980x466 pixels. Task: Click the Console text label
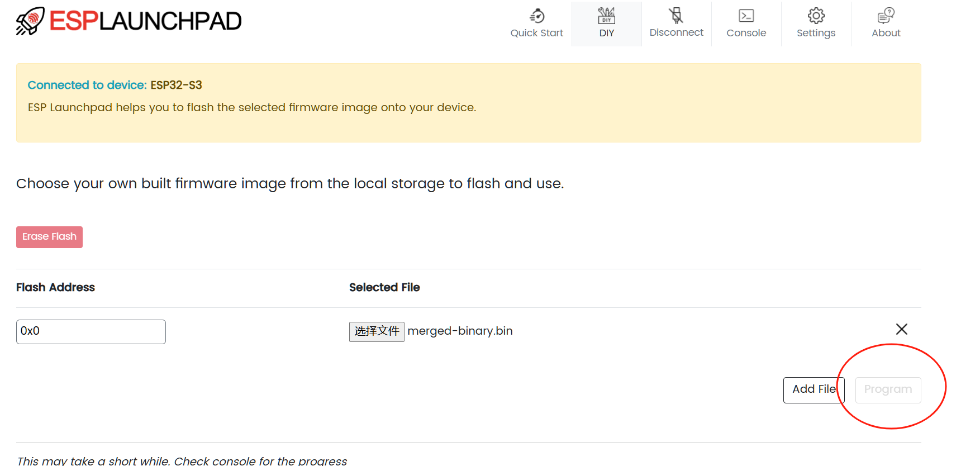point(746,33)
